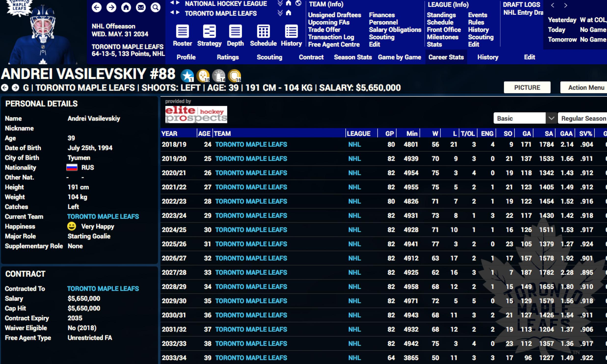
Task: Expand the Toronto Maple Leafs double-chevron menu
Action: click(x=280, y=13)
